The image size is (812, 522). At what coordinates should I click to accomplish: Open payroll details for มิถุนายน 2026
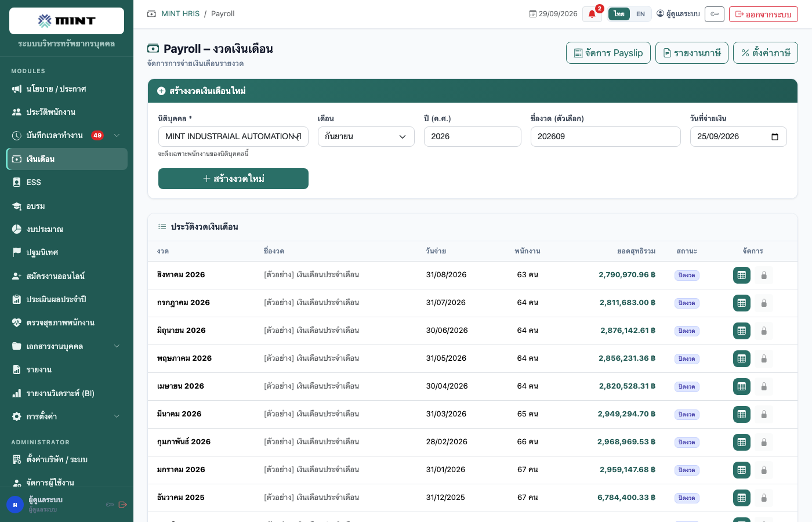pyautogui.click(x=742, y=331)
